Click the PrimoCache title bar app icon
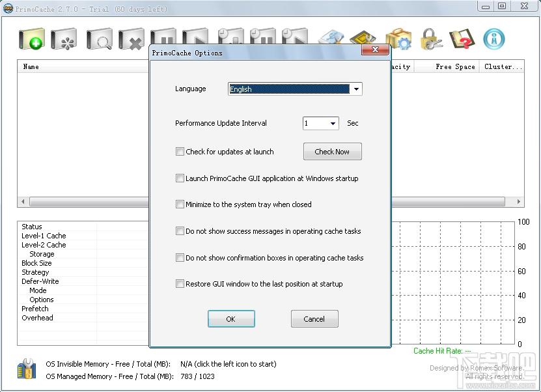541x392 pixels. click(x=8, y=8)
